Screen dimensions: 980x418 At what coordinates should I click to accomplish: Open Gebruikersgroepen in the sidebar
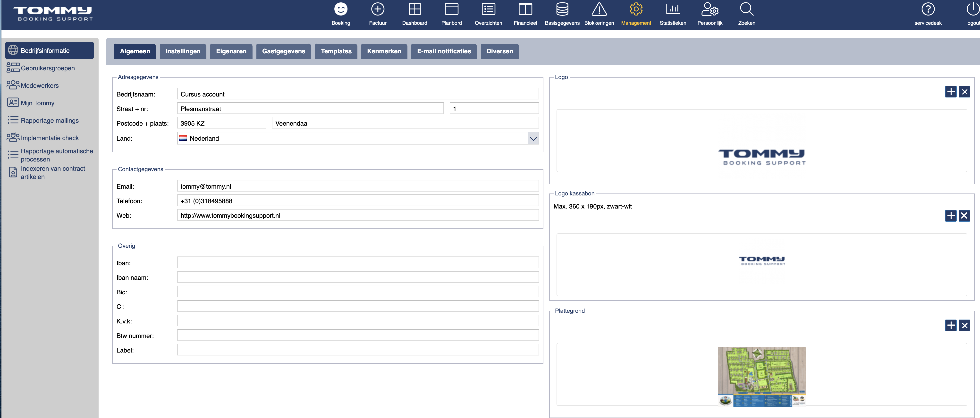(48, 68)
